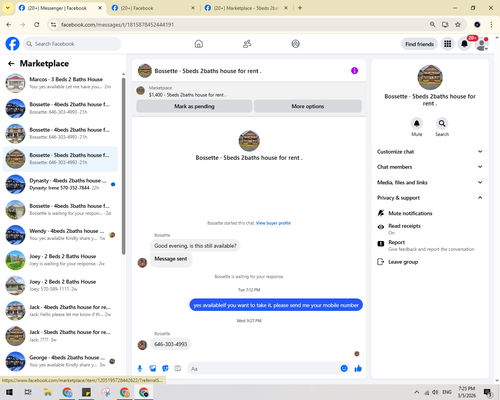Attach a photo using the image icon
The image size is (500, 400).
pos(153,368)
